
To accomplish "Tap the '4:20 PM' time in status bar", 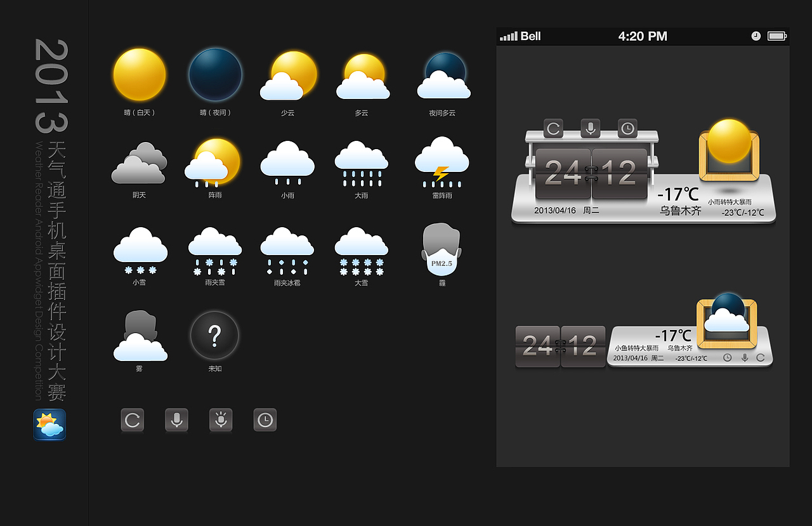I will click(x=643, y=36).
